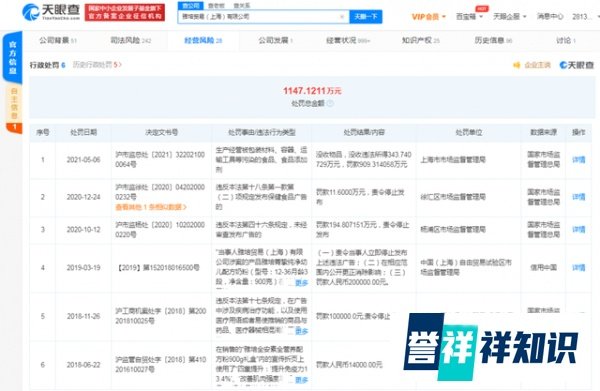Select the 查老板 search tab
The height and width of the screenshot is (391, 600).
click(x=216, y=6)
